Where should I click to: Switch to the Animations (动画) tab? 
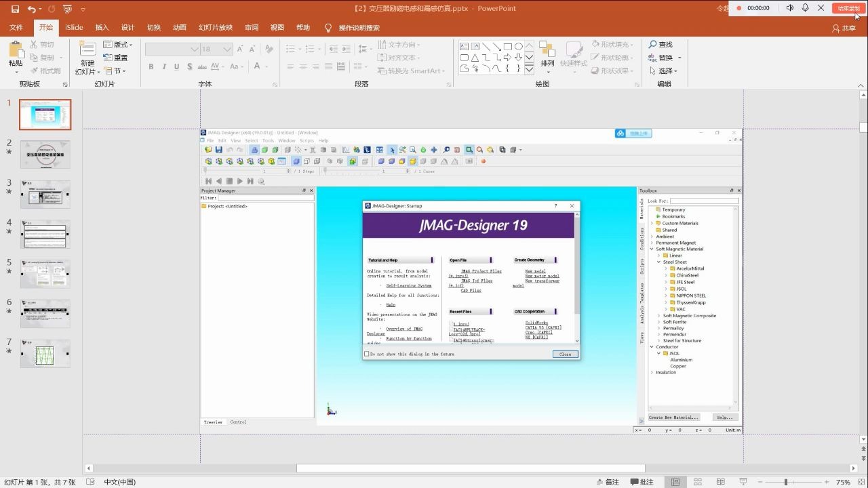(179, 28)
